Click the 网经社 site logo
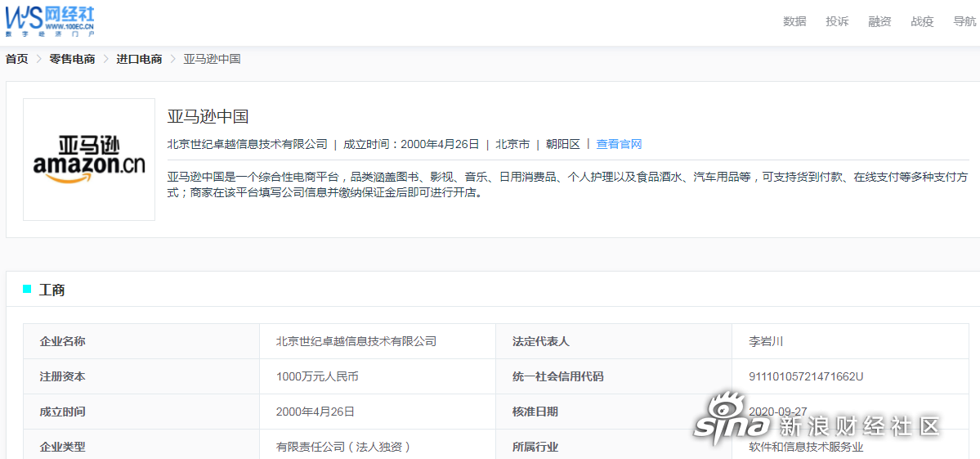The width and height of the screenshot is (980, 459). click(50, 21)
